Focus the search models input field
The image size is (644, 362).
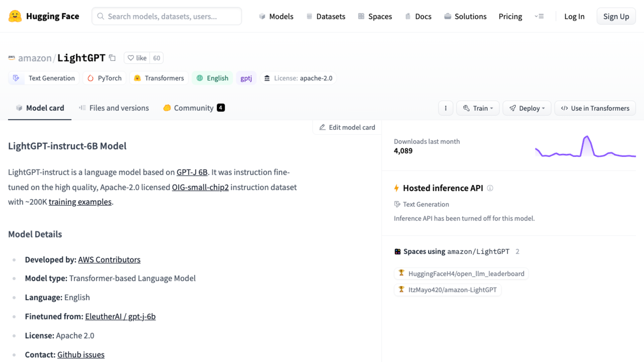pos(167,16)
